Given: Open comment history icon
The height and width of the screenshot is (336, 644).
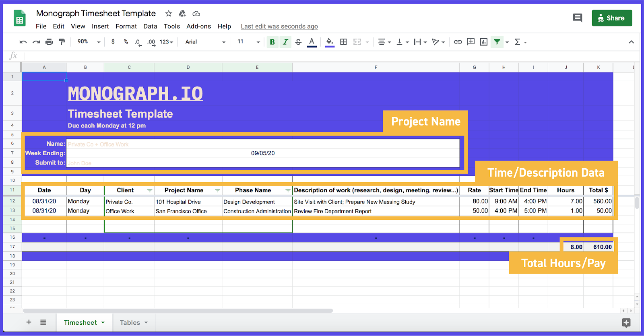Looking at the screenshot, I should pos(578,18).
